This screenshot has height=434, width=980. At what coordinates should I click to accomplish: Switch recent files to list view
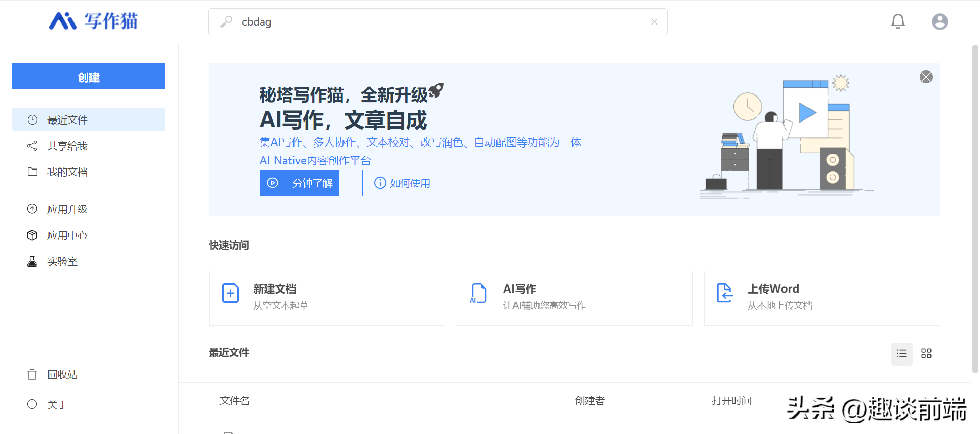902,353
